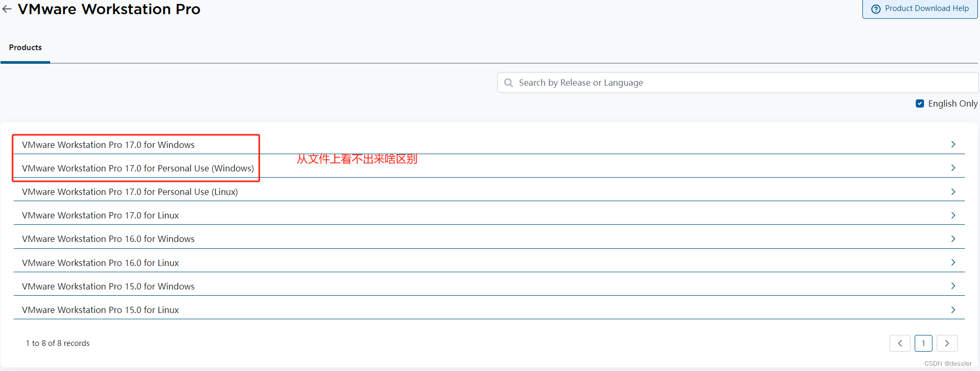The height and width of the screenshot is (371, 980).
Task: Click the help question mark icon
Action: tap(876, 9)
